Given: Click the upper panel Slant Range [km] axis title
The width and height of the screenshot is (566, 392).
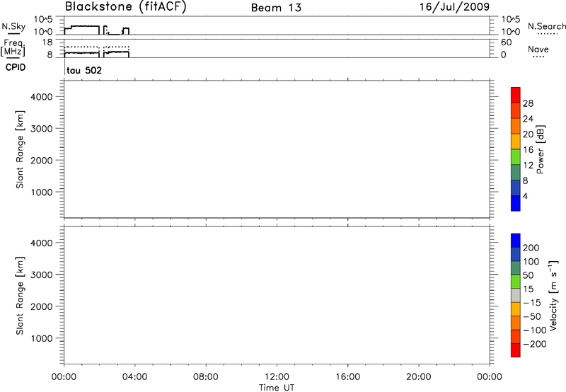Looking at the screenshot, I should [x=20, y=149].
